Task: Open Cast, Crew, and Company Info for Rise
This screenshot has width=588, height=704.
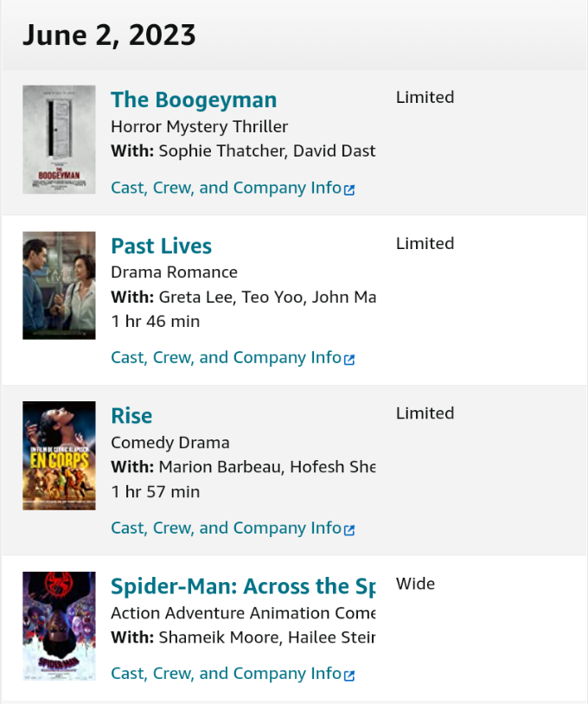Action: [x=226, y=528]
